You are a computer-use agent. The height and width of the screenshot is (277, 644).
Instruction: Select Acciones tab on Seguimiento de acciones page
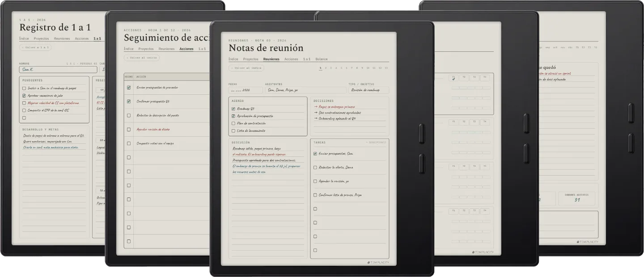(186, 49)
